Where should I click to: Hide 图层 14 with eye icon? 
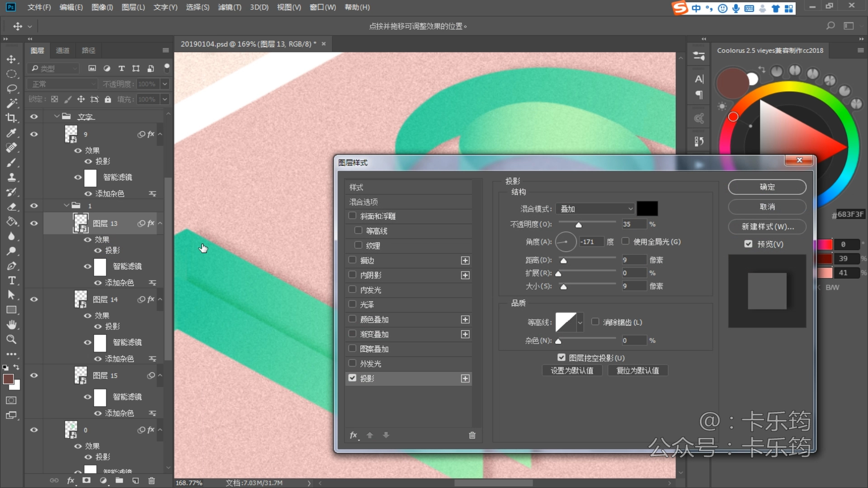[34, 299]
